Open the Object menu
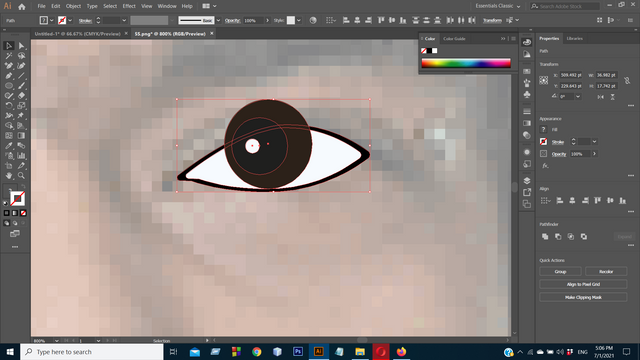Viewport: 640px width, 360px height. [73, 6]
